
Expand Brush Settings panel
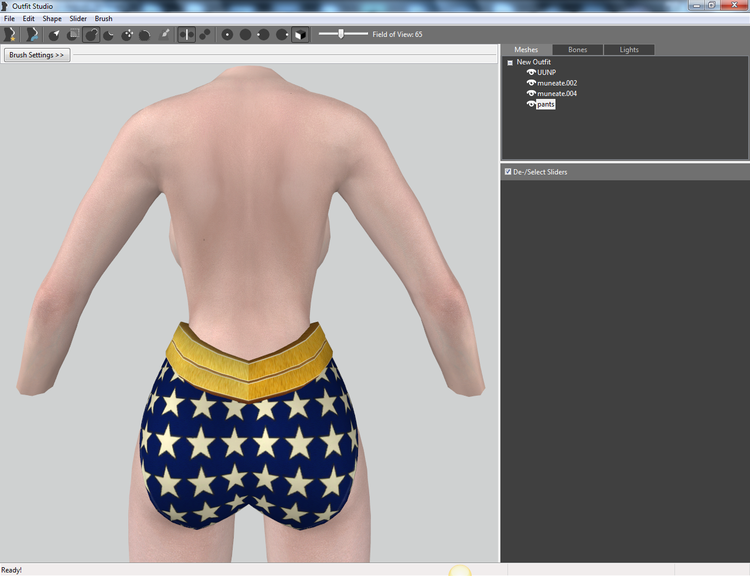pos(37,55)
